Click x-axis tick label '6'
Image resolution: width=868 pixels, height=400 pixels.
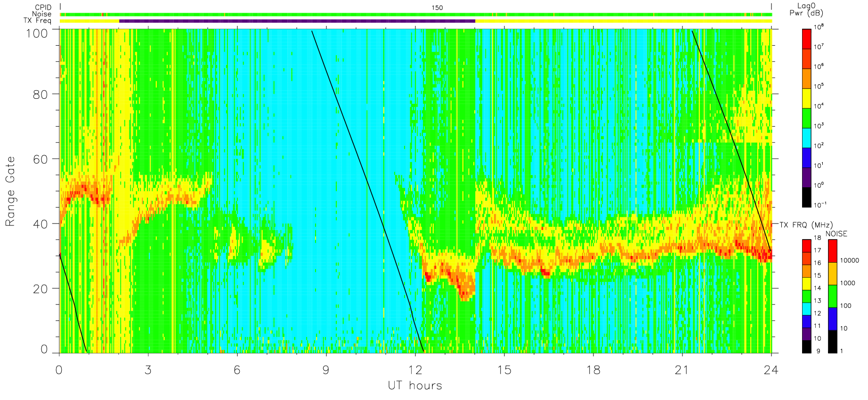pos(237,370)
